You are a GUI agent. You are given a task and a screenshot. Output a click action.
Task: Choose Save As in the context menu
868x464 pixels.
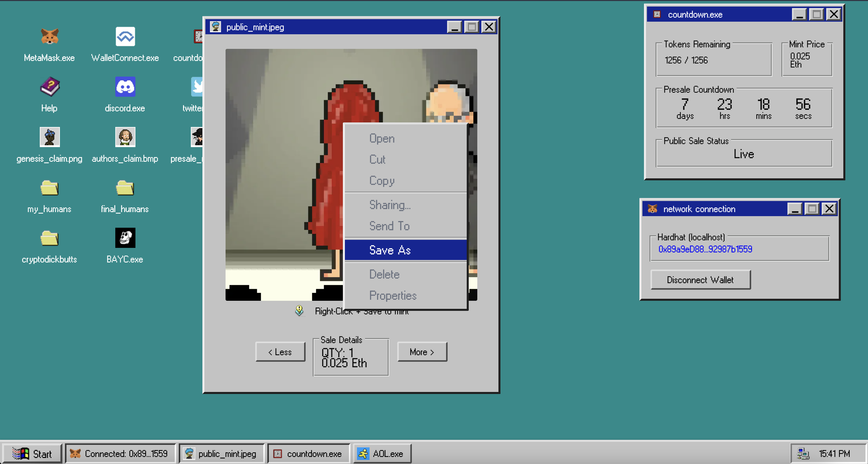click(390, 250)
